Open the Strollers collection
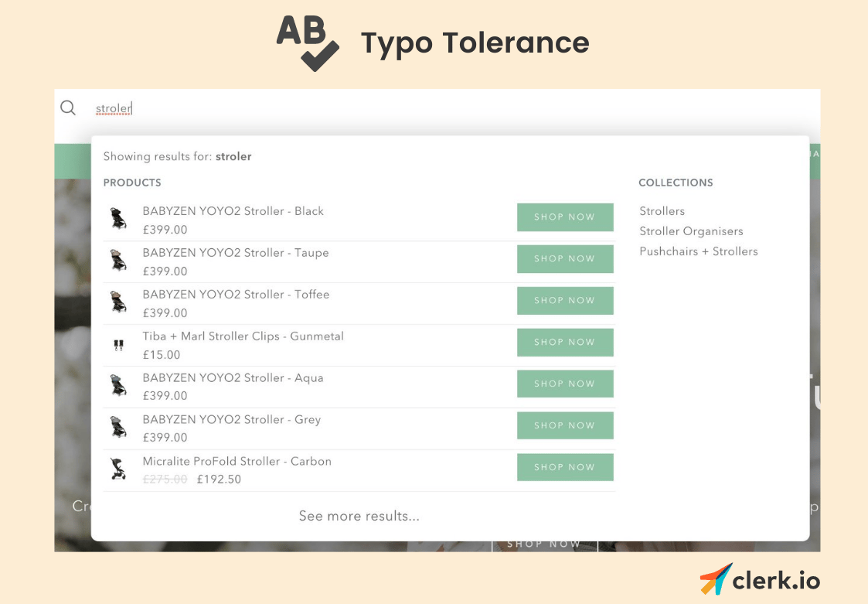The image size is (868, 604). pos(662,211)
